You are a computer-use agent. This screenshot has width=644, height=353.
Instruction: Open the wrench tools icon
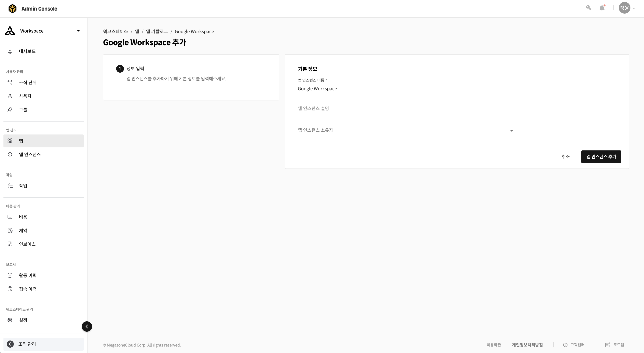(588, 8)
